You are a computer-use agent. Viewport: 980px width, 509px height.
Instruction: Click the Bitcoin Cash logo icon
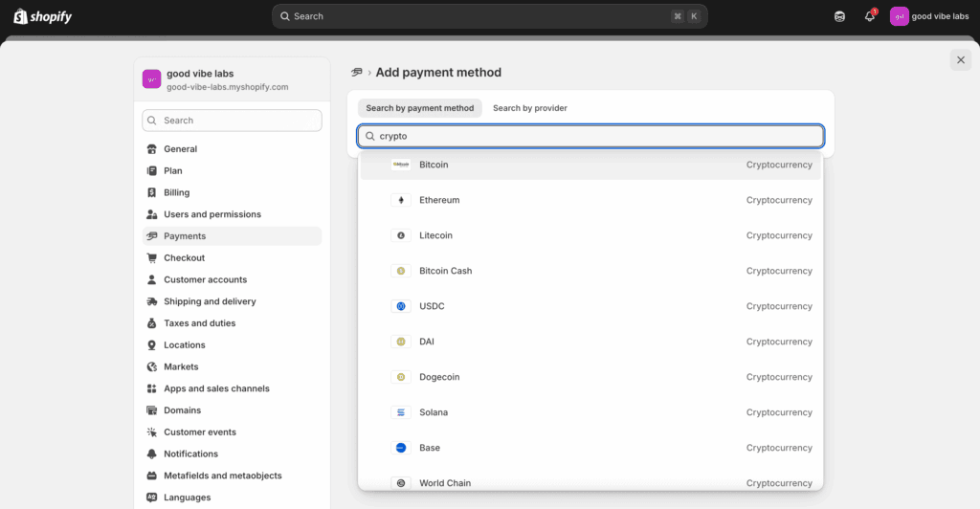point(401,271)
